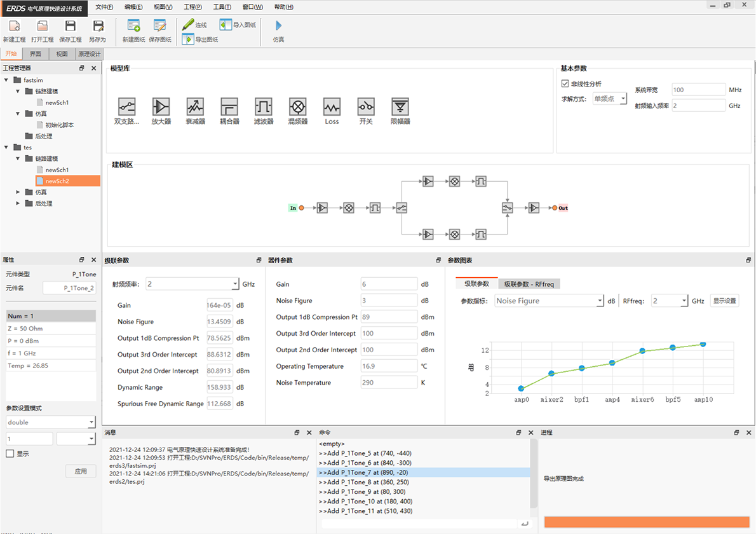Select the 混频器 mixer model icon
This screenshot has width=756, height=534.
coord(297,106)
